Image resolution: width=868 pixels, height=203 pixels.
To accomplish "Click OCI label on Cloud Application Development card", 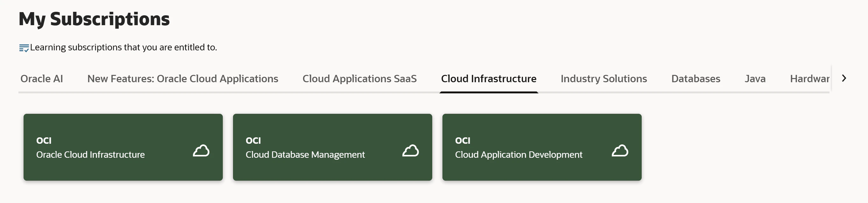I will point(462,140).
